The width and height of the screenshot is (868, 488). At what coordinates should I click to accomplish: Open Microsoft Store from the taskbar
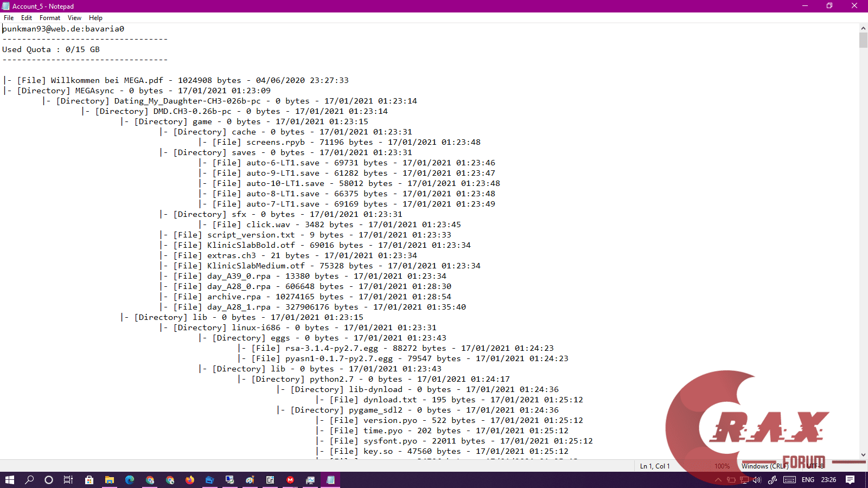[x=89, y=480]
